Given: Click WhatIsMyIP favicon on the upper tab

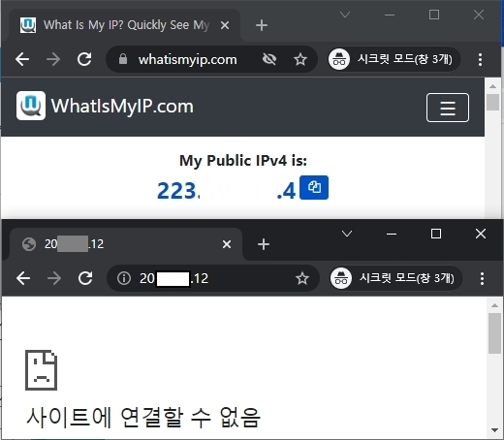Looking at the screenshot, I should pyautogui.click(x=28, y=25).
